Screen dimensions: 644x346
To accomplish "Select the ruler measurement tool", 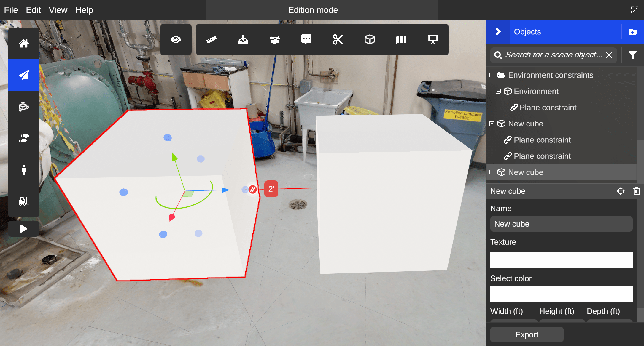I will tap(212, 39).
